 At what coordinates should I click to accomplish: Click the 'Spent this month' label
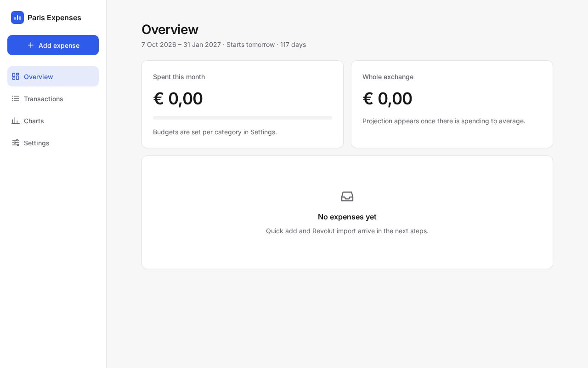coord(179,77)
